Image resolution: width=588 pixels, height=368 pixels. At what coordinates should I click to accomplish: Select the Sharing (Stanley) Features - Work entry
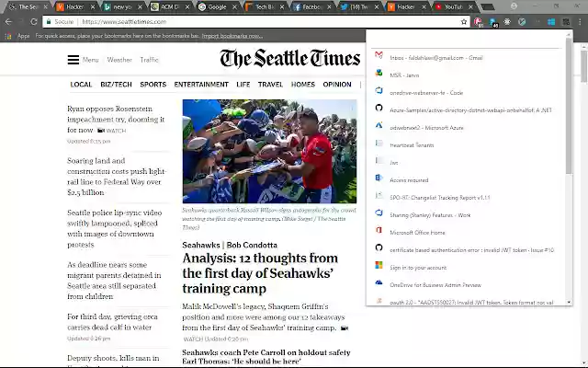[466, 214]
